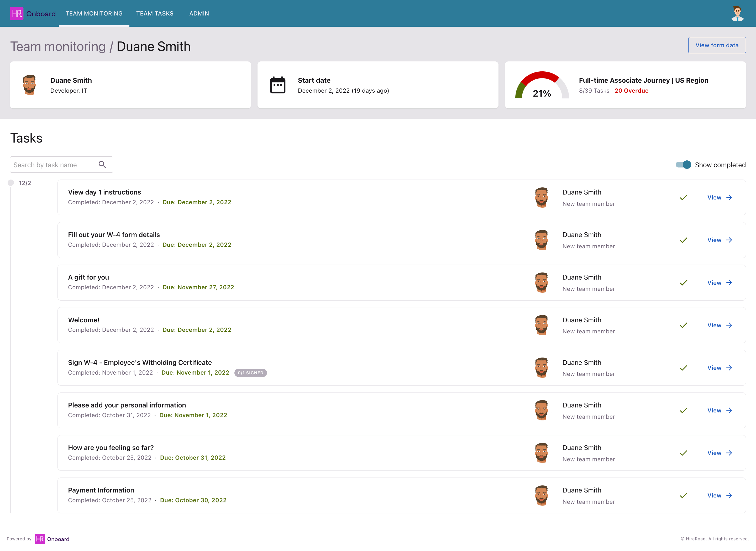
Task: Click Team monitoring breadcrumb link
Action: point(58,46)
